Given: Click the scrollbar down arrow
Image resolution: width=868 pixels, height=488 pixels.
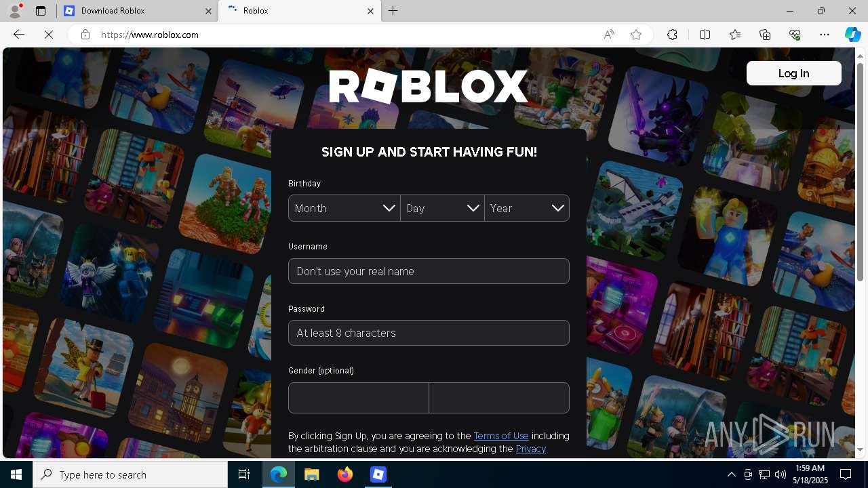Looking at the screenshot, I should 860,449.
